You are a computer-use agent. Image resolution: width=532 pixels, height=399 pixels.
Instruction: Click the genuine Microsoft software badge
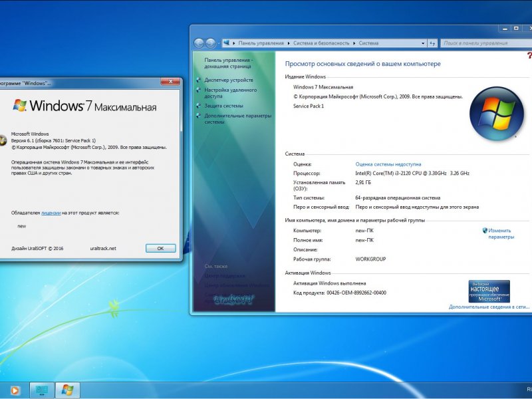pos(489,291)
